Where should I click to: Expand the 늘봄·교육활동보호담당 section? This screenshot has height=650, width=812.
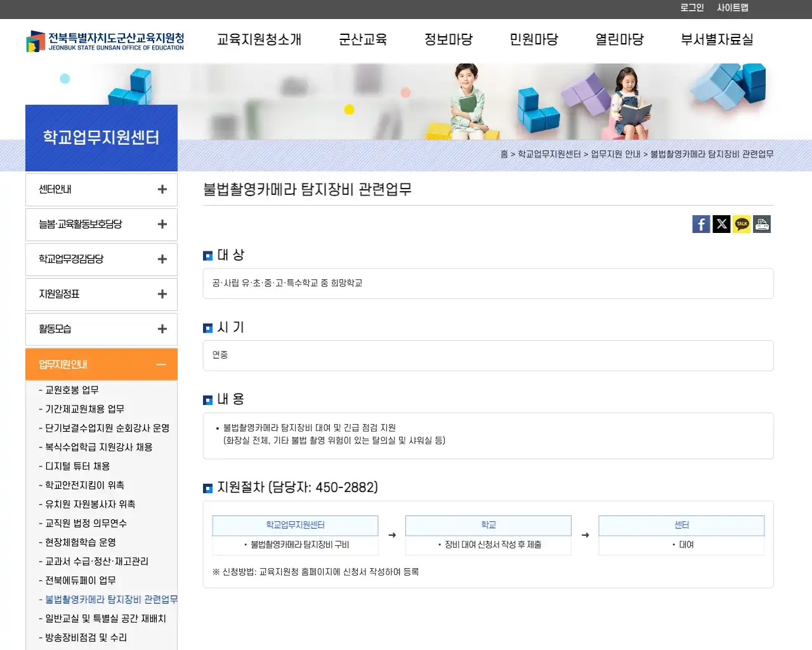point(101,225)
